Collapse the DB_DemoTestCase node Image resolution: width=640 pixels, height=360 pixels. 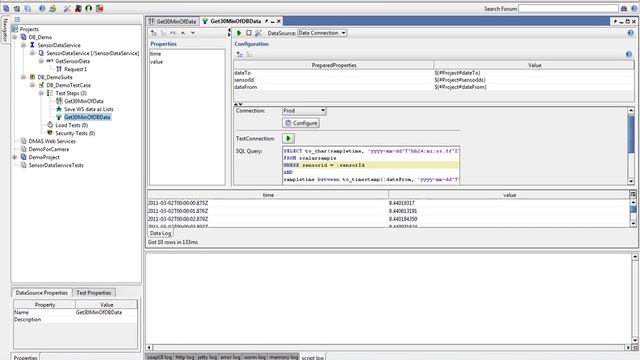(33, 85)
